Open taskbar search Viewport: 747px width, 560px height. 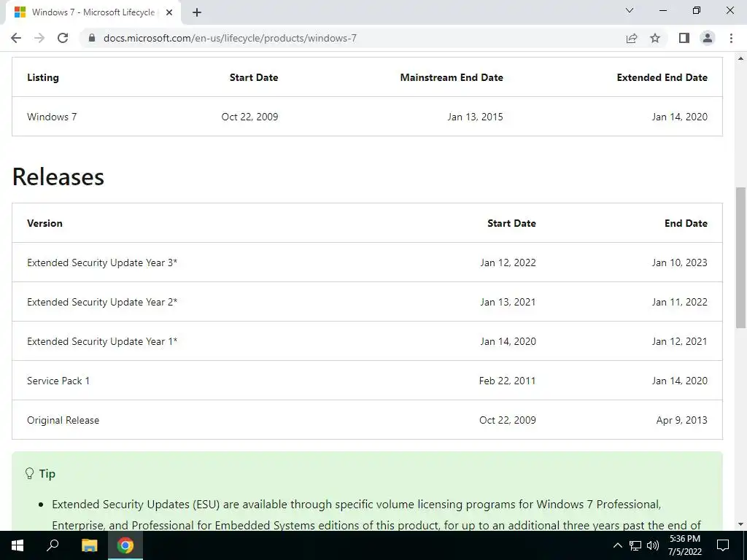pyautogui.click(x=53, y=545)
